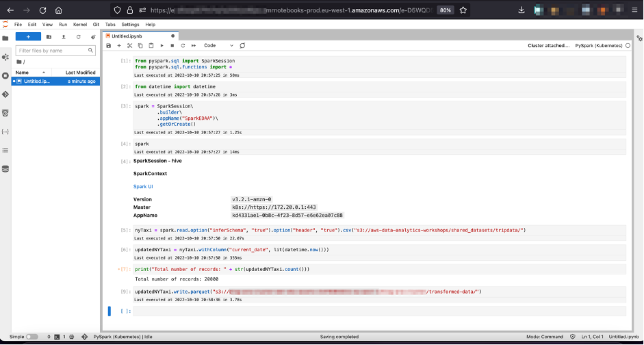Open the Spark UI link

click(143, 186)
